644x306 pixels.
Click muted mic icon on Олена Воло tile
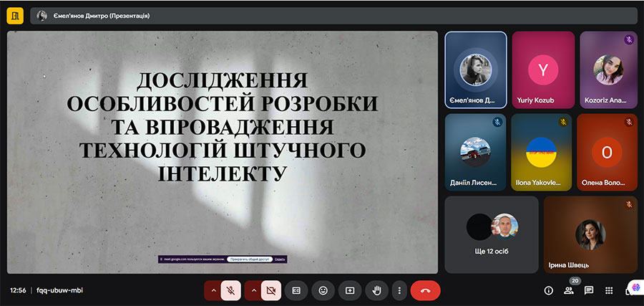point(629,122)
